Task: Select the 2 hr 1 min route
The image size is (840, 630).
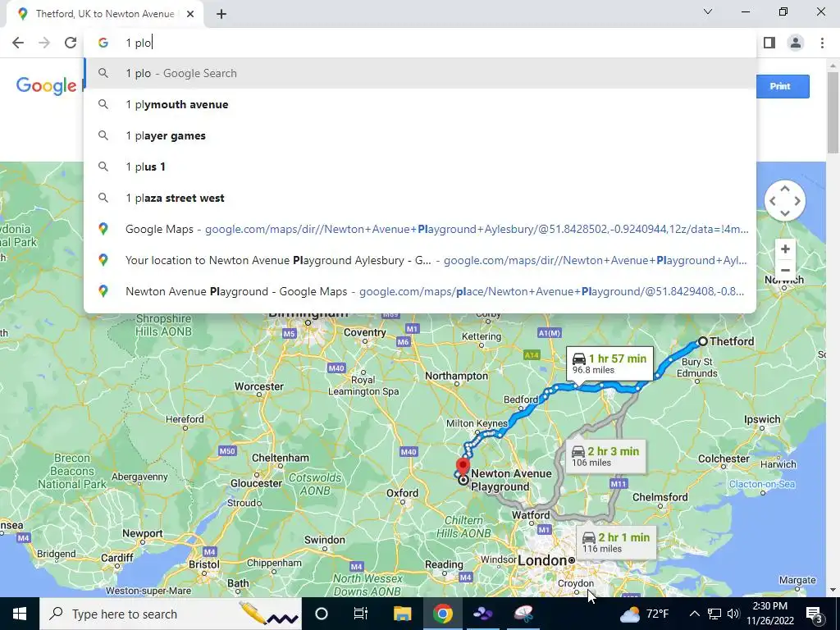Action: (616, 543)
